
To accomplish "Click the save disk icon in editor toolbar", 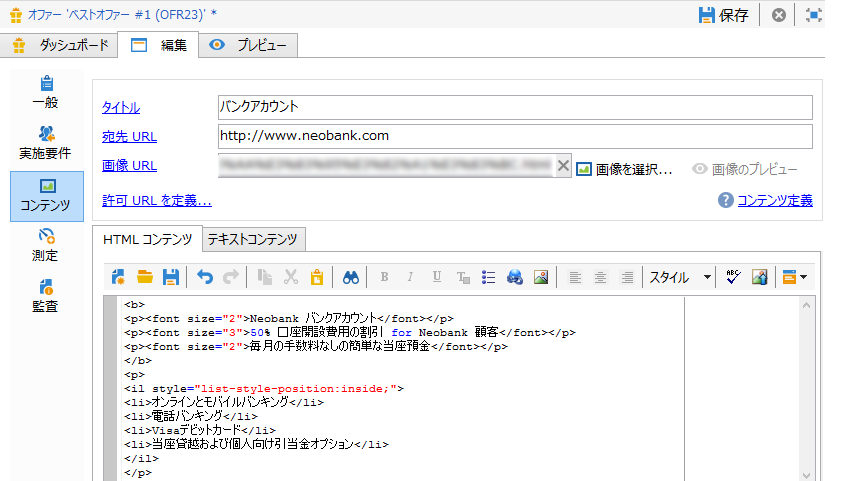I will (171, 277).
